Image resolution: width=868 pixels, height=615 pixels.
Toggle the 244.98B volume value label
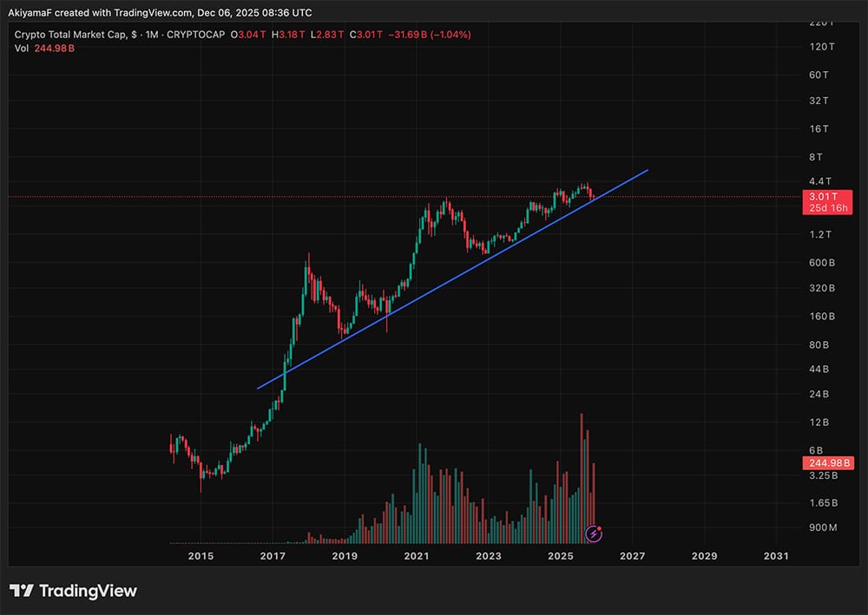[x=826, y=463]
